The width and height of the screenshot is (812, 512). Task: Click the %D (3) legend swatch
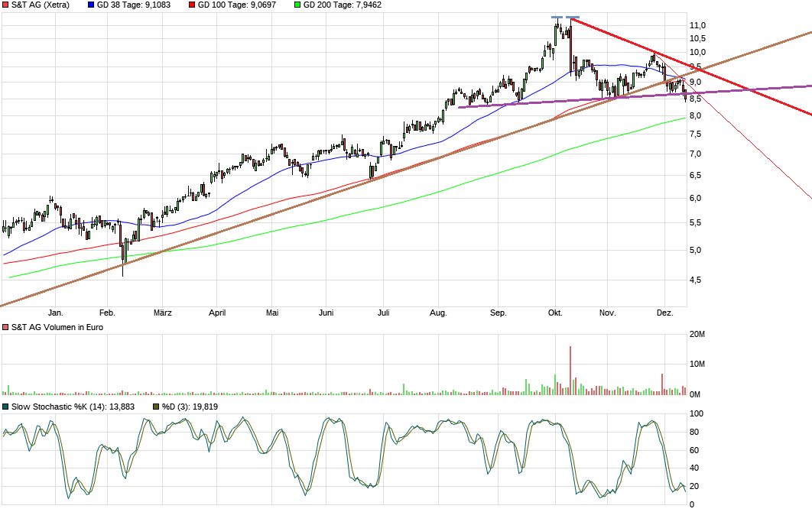pos(156,407)
